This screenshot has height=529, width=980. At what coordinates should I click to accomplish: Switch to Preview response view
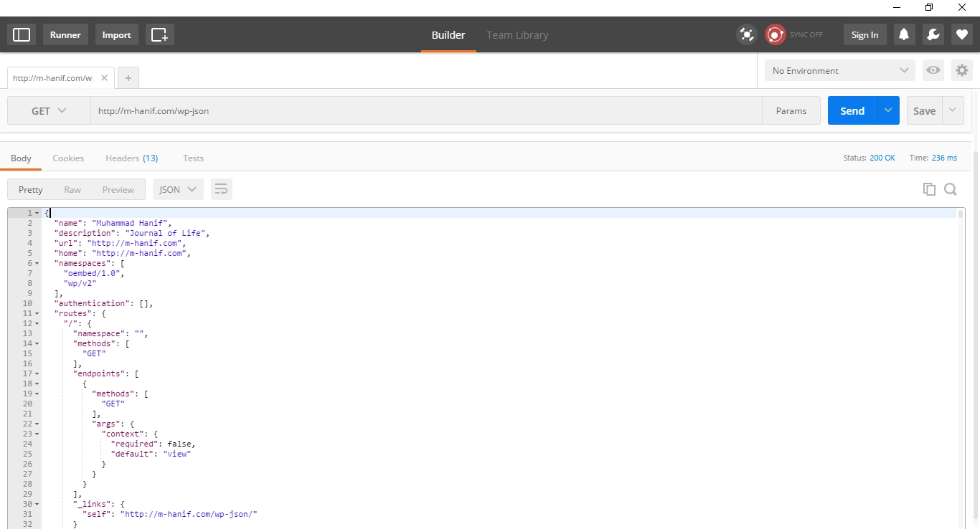[118, 189]
